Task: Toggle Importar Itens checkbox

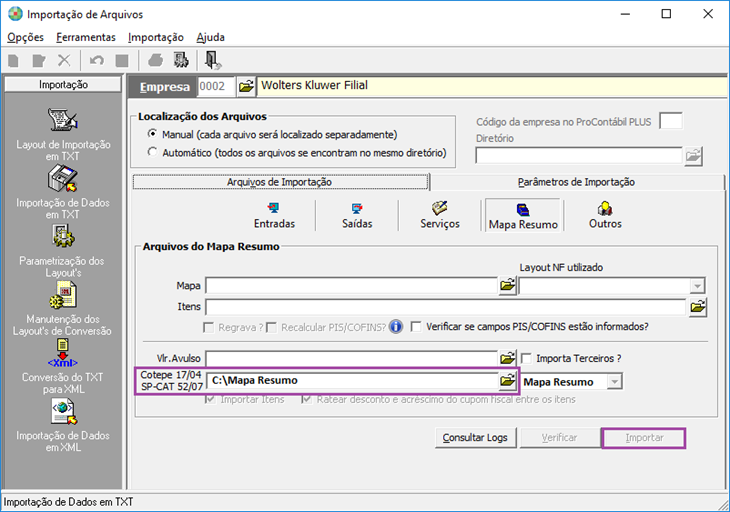Action: point(210,399)
